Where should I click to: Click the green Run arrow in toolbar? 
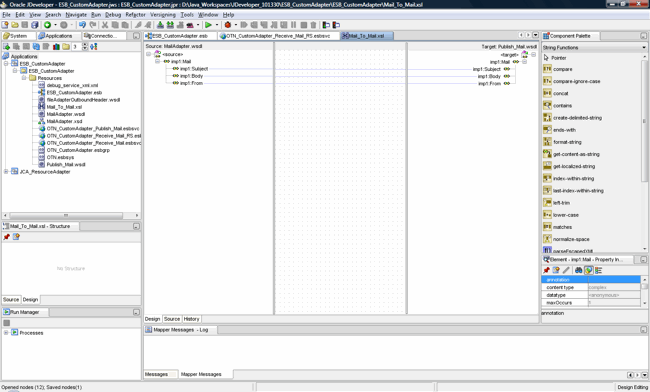click(208, 25)
